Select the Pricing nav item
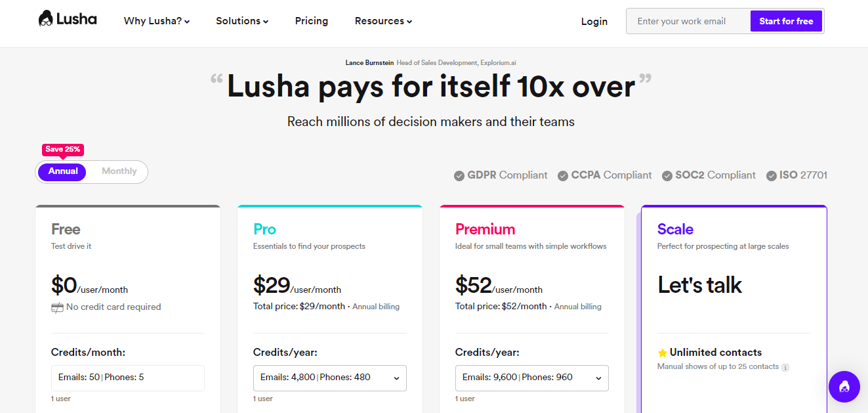Image resolution: width=868 pixels, height=413 pixels. coord(311,21)
